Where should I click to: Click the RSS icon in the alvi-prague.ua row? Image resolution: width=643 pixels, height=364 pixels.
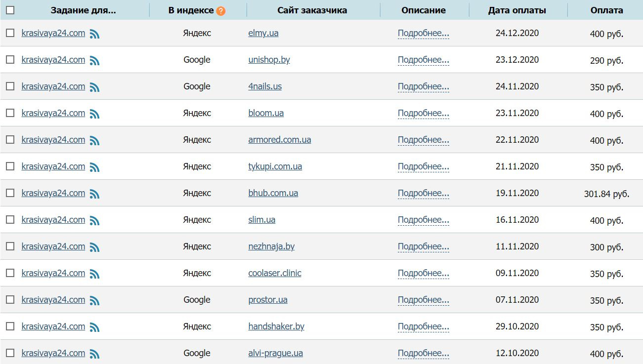point(94,354)
